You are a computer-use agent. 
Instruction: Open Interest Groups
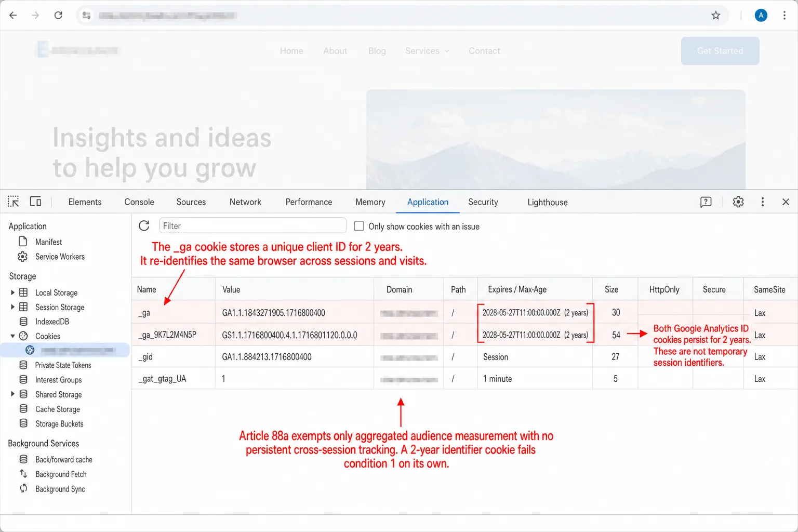pyautogui.click(x=58, y=380)
